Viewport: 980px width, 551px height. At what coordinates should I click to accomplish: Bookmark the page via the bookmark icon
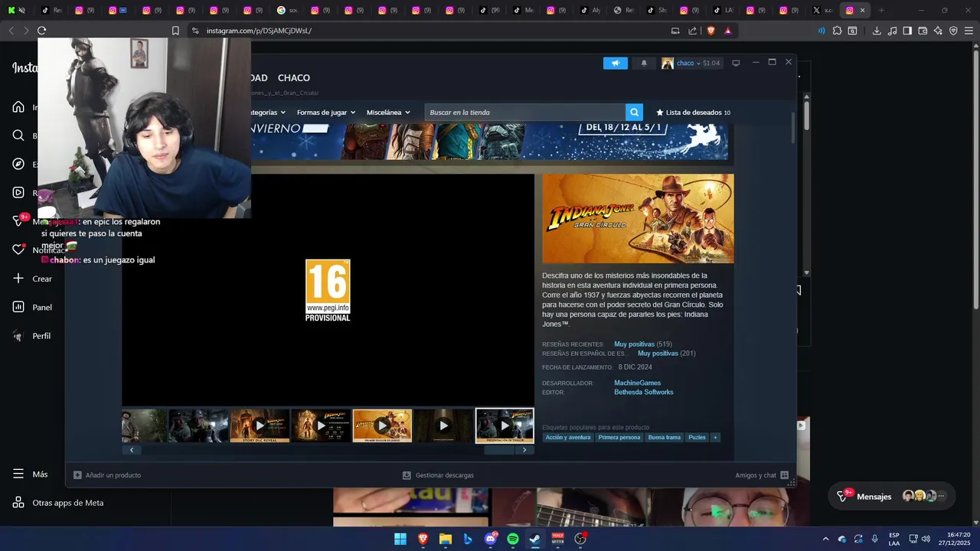point(175,31)
